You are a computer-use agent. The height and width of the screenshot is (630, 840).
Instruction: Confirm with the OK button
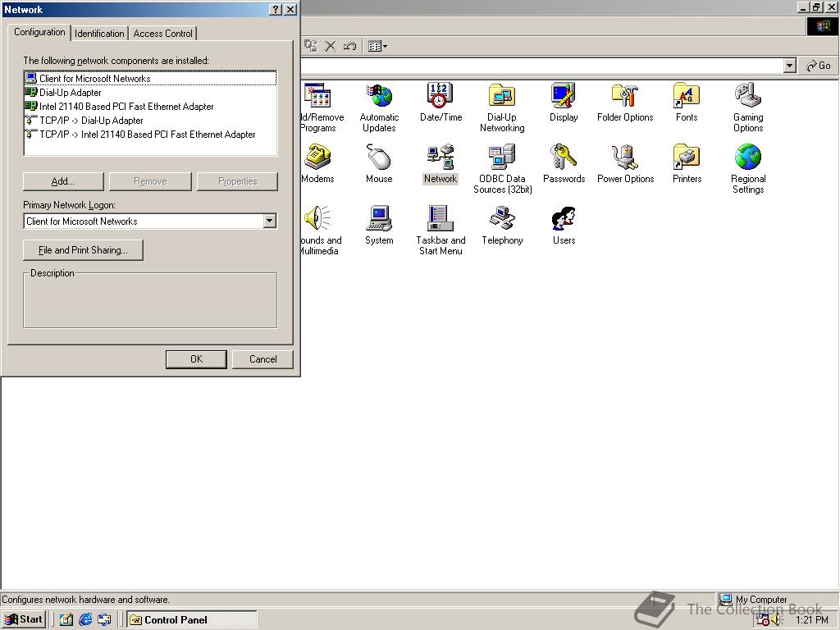point(196,359)
